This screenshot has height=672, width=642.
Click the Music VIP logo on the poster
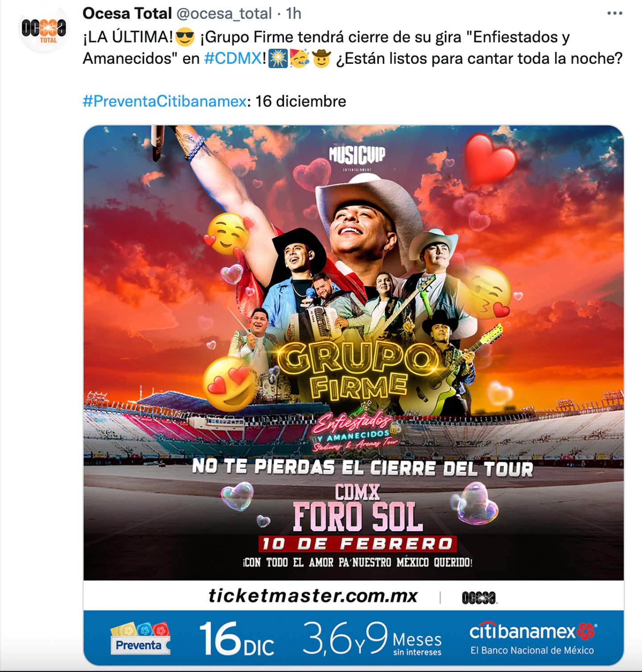[357, 157]
